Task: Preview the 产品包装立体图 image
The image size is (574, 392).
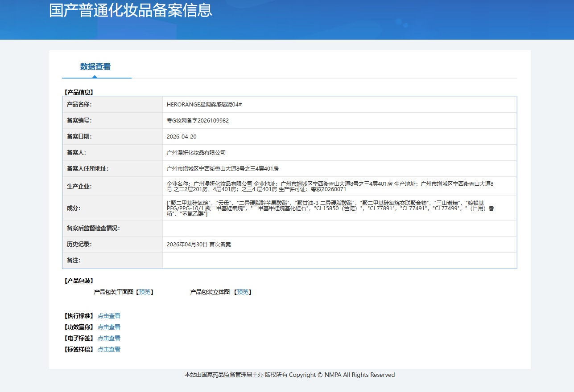Action: [243, 292]
